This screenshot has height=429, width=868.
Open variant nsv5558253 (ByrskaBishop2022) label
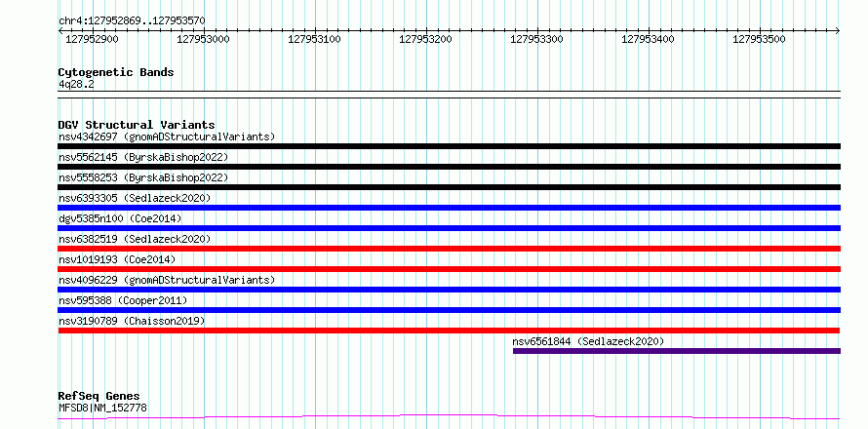(143, 177)
